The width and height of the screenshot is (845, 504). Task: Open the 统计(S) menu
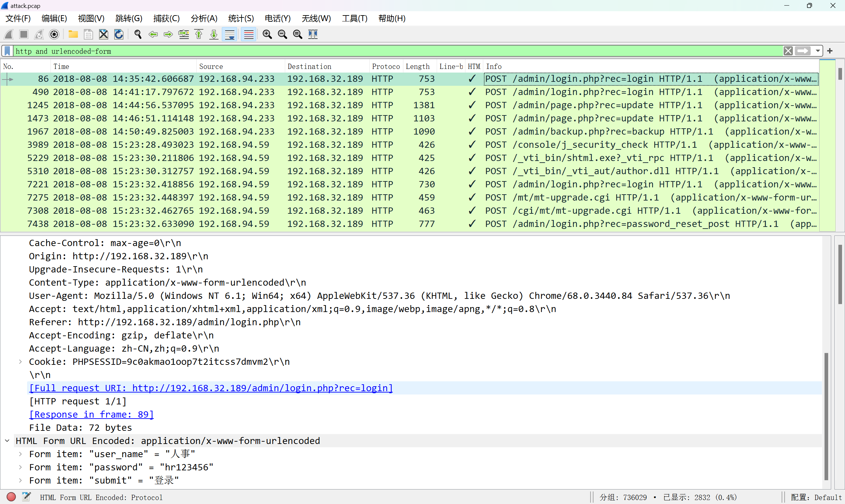(x=241, y=18)
